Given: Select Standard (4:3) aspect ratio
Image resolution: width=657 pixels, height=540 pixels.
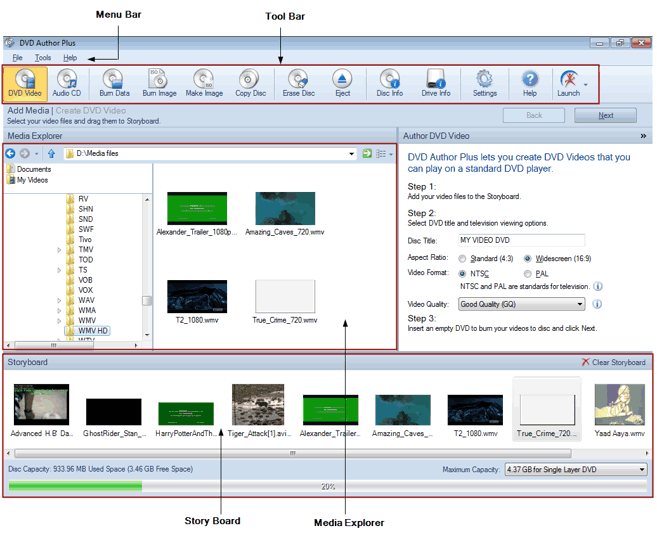Looking at the screenshot, I should pyautogui.click(x=463, y=258).
